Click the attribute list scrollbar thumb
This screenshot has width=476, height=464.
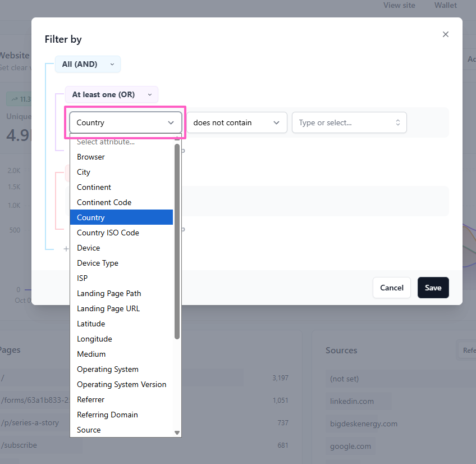177,242
